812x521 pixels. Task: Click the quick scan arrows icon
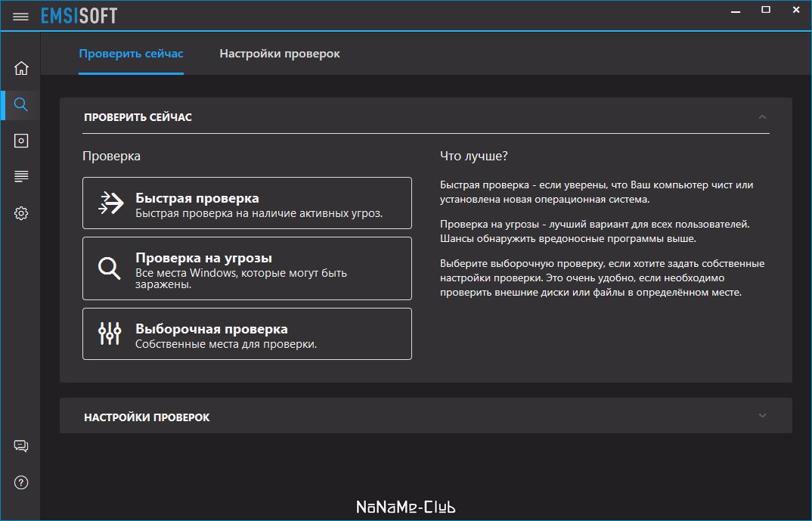point(110,203)
